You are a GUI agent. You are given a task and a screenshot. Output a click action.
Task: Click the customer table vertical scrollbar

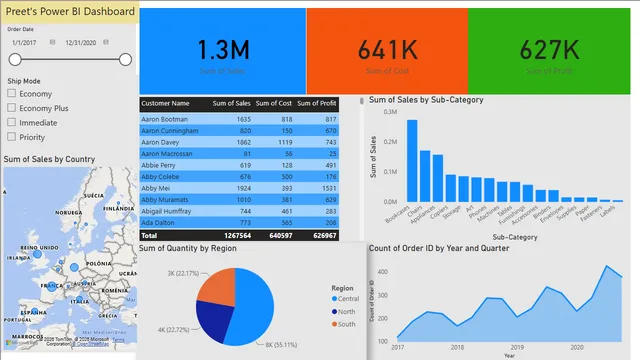[362, 101]
